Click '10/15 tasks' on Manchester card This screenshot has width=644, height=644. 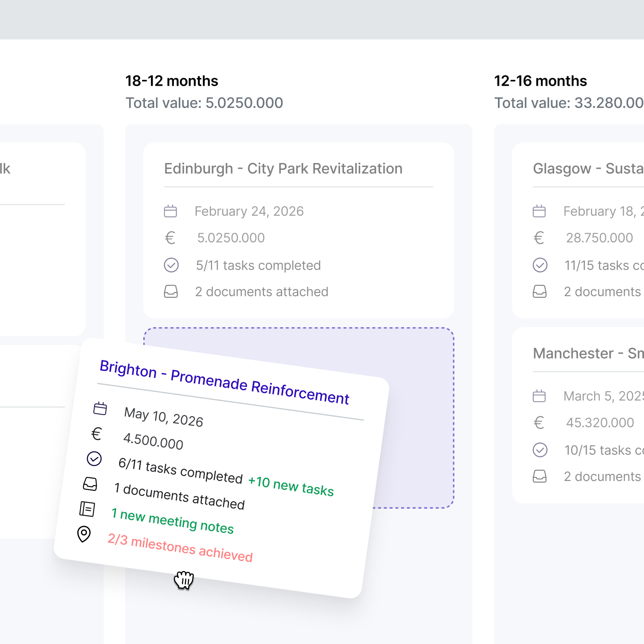[x=604, y=450]
